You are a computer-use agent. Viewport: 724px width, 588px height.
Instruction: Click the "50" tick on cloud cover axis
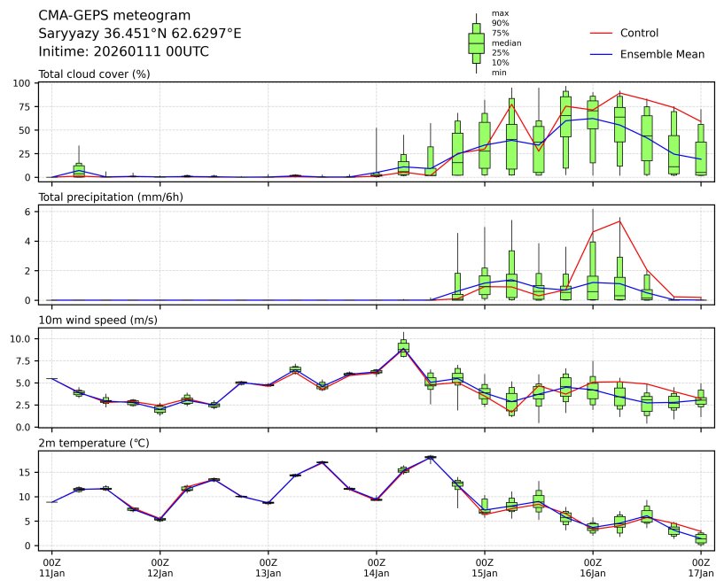(24, 130)
